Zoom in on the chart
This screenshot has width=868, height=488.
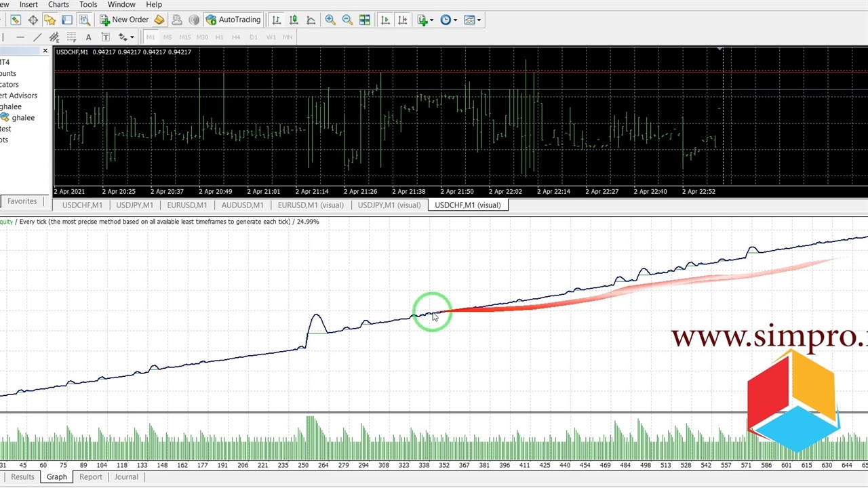click(x=330, y=20)
